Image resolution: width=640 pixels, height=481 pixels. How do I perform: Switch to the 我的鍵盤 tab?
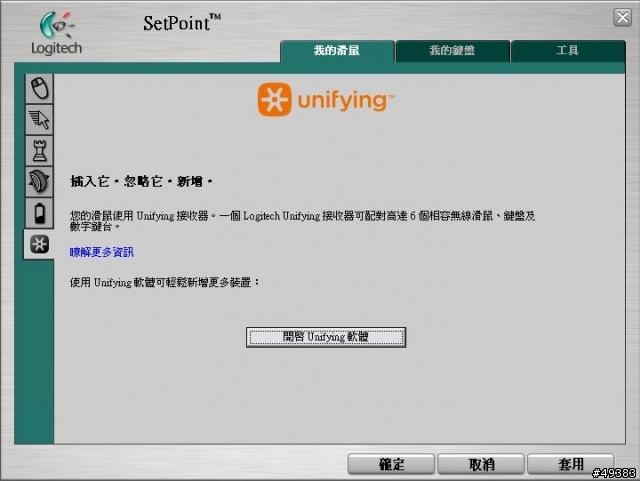click(452, 51)
